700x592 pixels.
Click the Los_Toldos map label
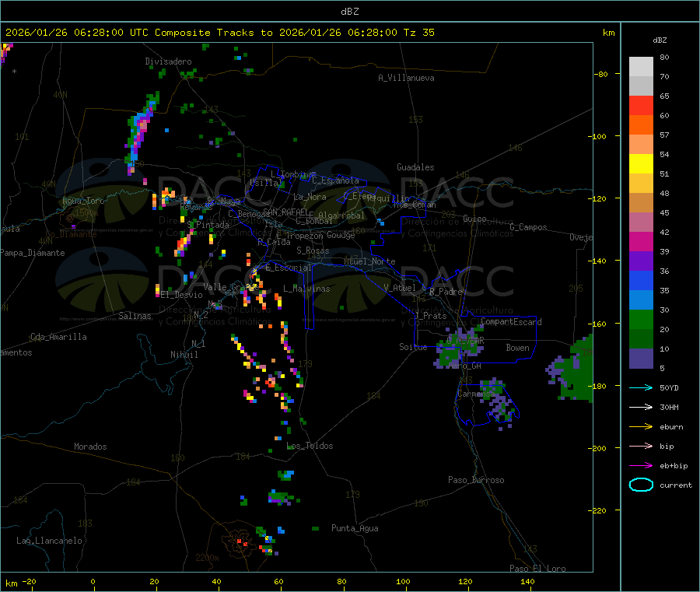pos(310,446)
